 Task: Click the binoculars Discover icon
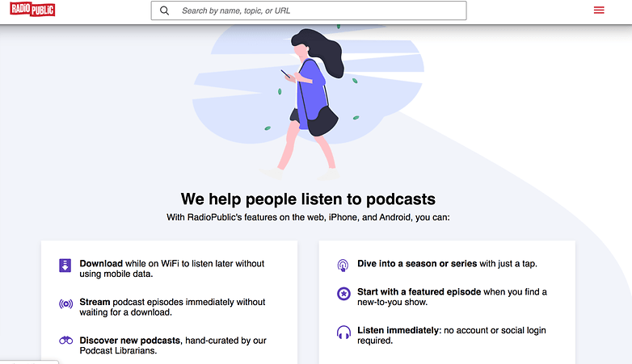tap(65, 341)
